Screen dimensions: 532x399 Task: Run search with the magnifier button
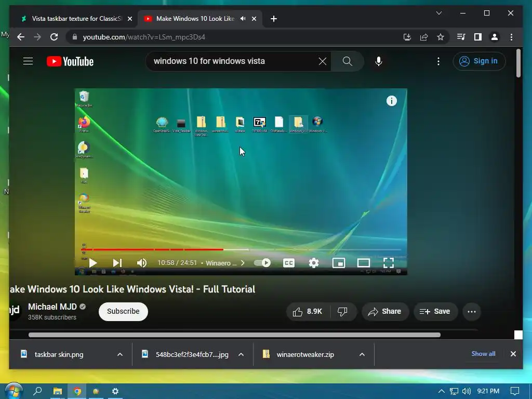point(347,61)
